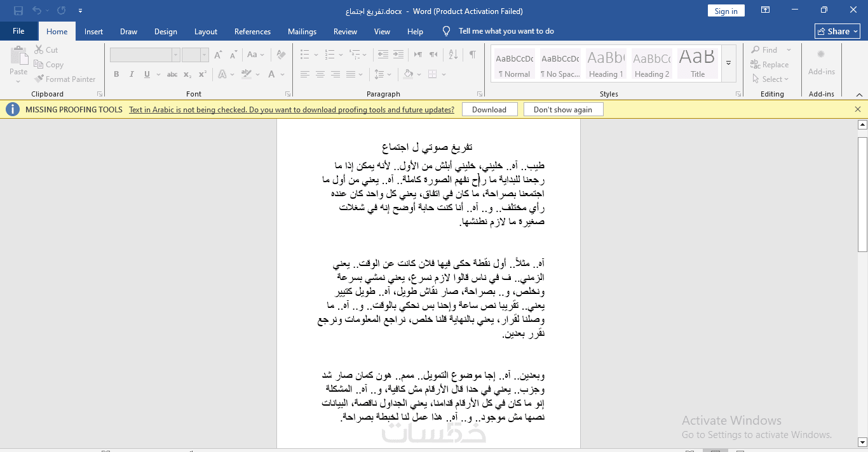Switch to the References tab

pyautogui.click(x=252, y=32)
